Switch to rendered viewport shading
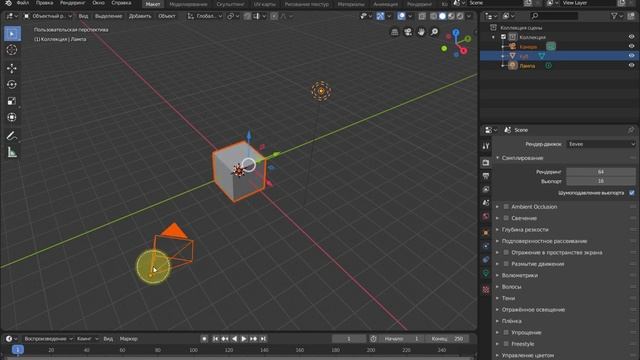The width and height of the screenshot is (640, 360). pos(460,16)
